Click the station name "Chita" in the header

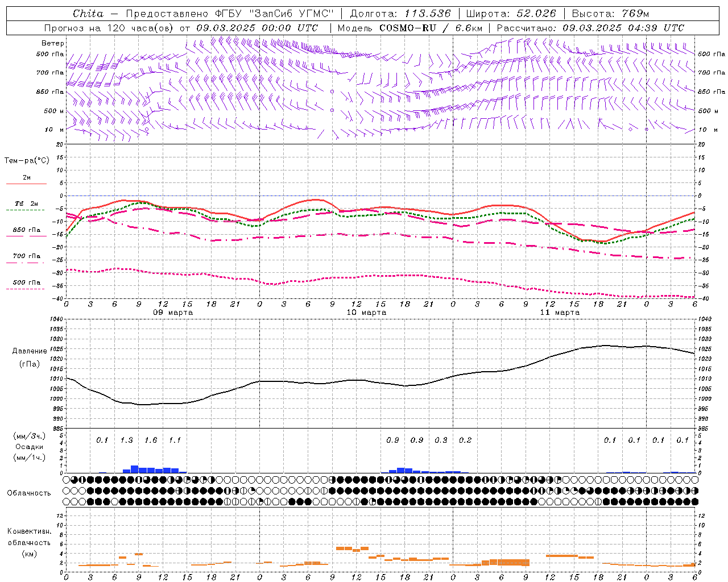(x=88, y=14)
